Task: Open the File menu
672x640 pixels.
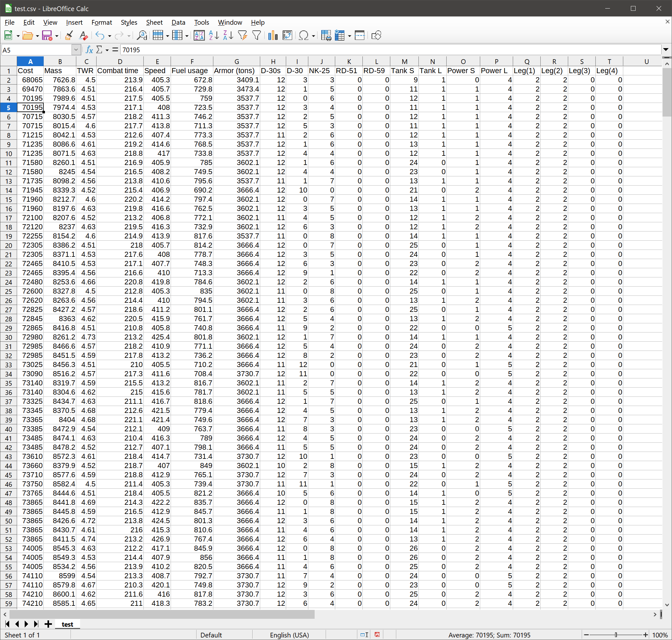Action: point(9,22)
